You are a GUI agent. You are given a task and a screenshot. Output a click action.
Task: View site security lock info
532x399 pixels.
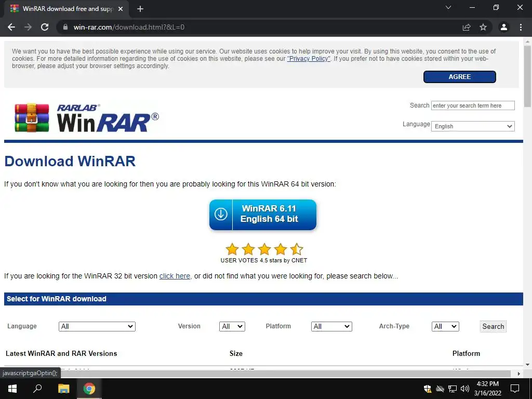click(65, 27)
